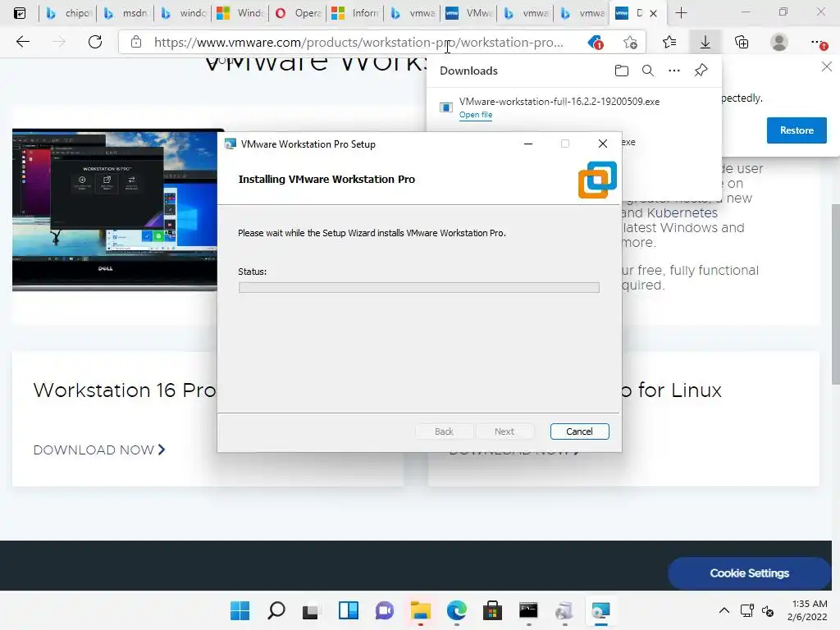Click DOWNLOAD NOW under Workstation 16 Pro
The width and height of the screenshot is (840, 630).
click(99, 450)
